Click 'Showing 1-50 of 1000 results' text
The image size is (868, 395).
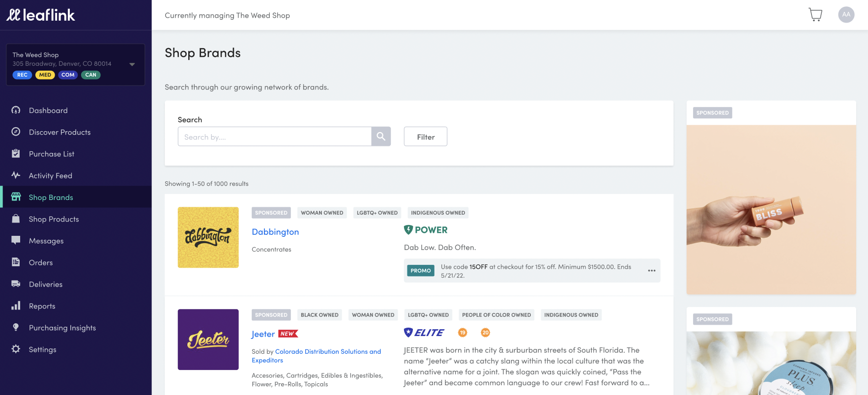coord(206,183)
